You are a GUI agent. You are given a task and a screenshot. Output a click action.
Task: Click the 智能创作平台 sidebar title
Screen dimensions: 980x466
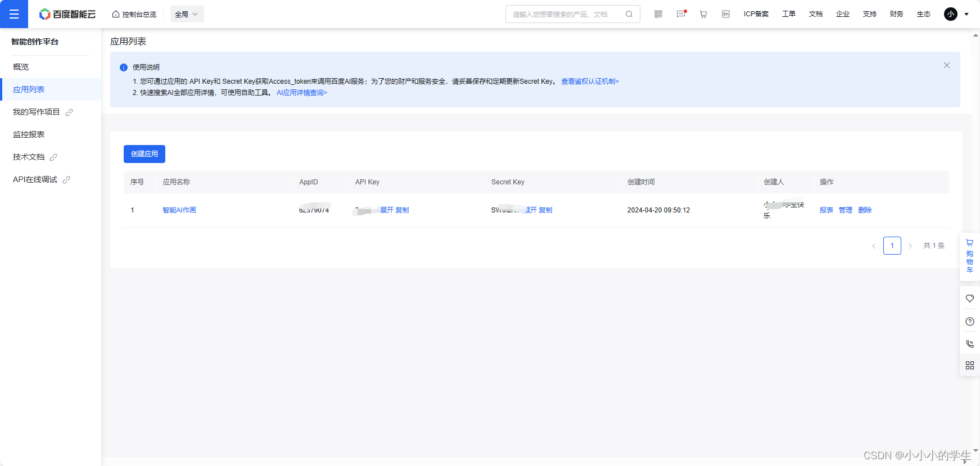35,42
